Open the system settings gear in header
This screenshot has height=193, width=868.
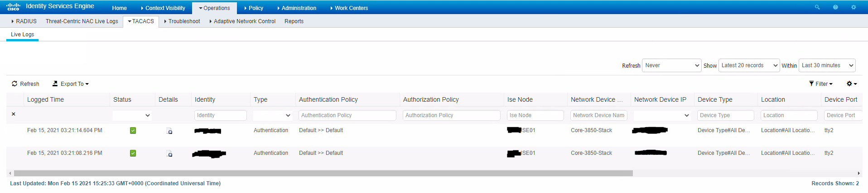tap(854, 7)
